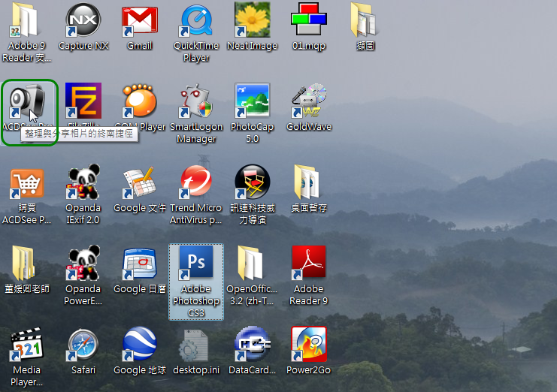Select the 01.mqp file icon

308,19
